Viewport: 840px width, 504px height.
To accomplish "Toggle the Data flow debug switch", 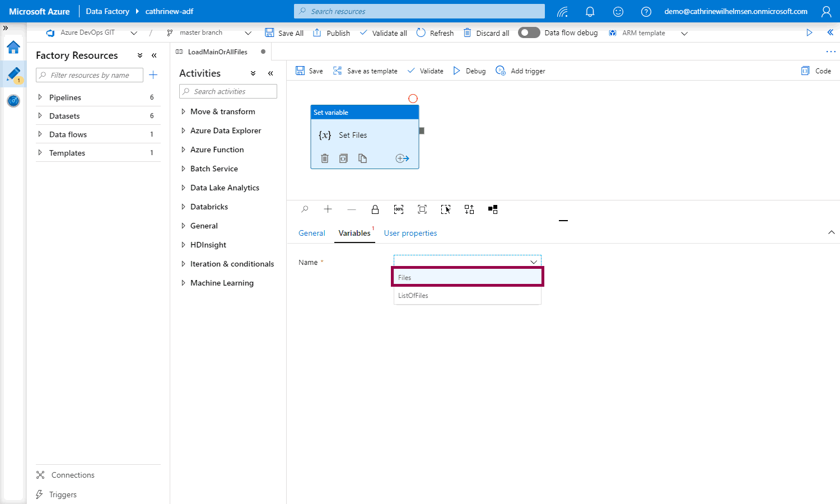I will [529, 33].
